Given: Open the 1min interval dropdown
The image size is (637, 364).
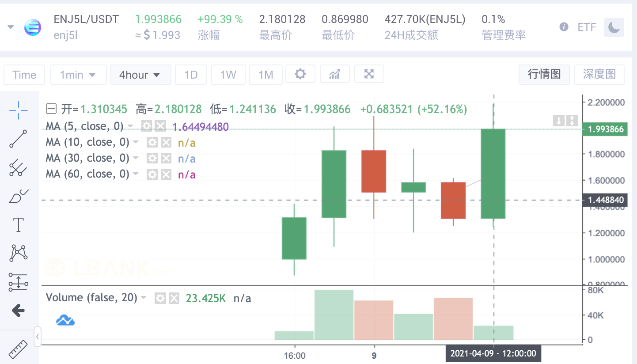Looking at the screenshot, I should tap(78, 74).
